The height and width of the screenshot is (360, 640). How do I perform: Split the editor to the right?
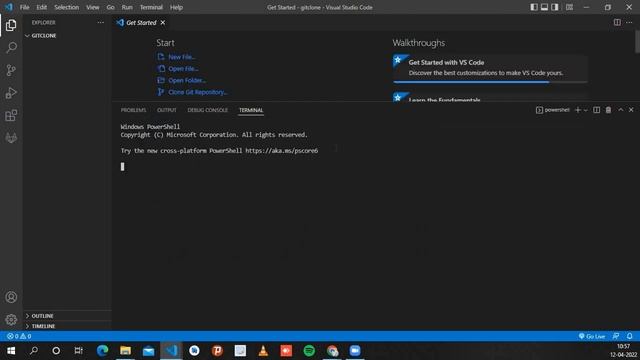(x=617, y=22)
